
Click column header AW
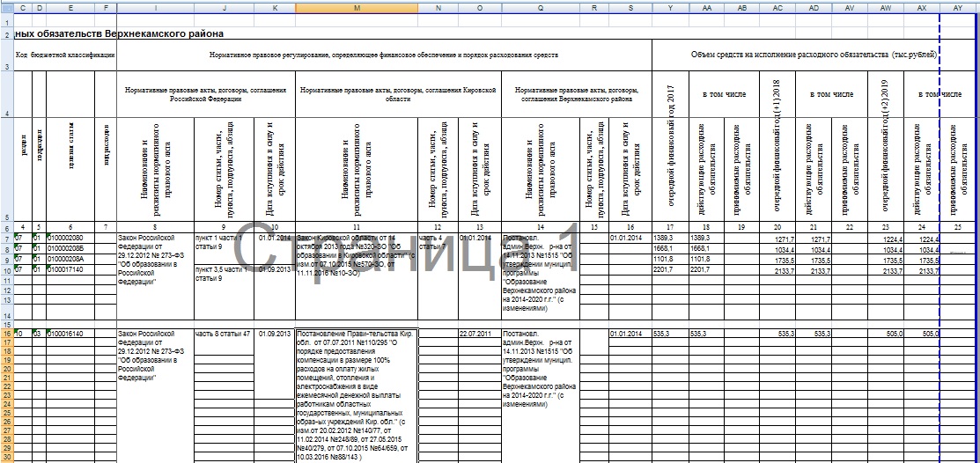[x=885, y=8]
